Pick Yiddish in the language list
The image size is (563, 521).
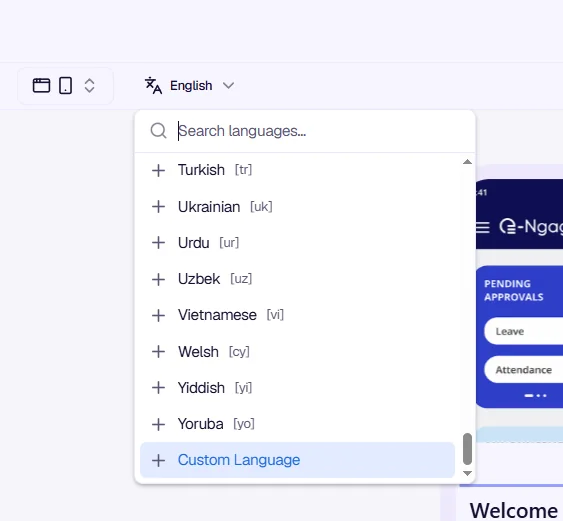[x=297, y=388]
